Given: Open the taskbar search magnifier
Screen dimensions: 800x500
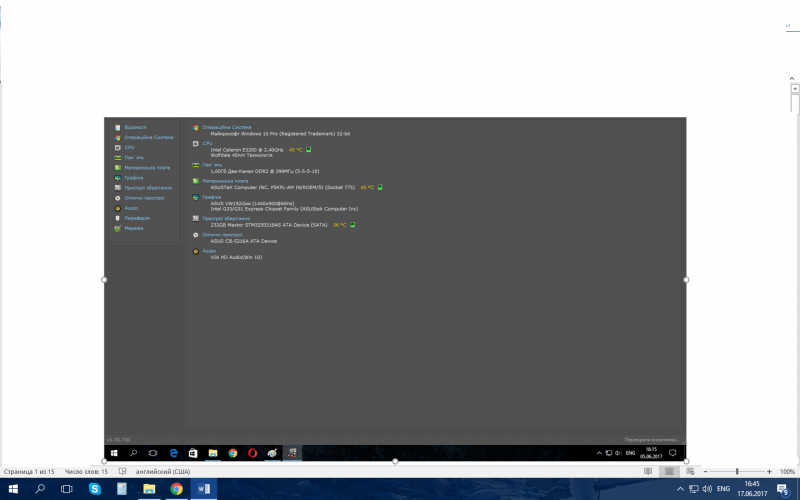Looking at the screenshot, I should 40,489.
